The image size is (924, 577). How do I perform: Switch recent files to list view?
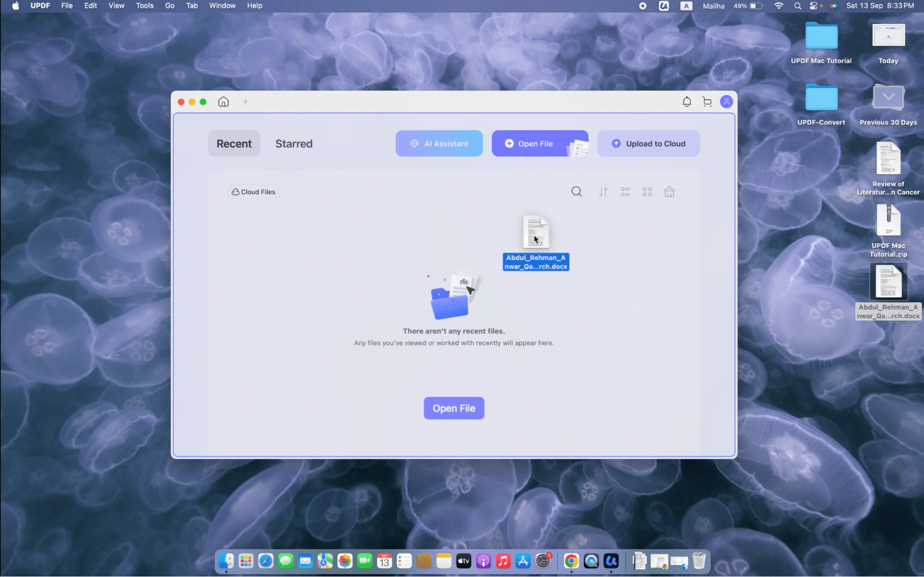point(625,192)
